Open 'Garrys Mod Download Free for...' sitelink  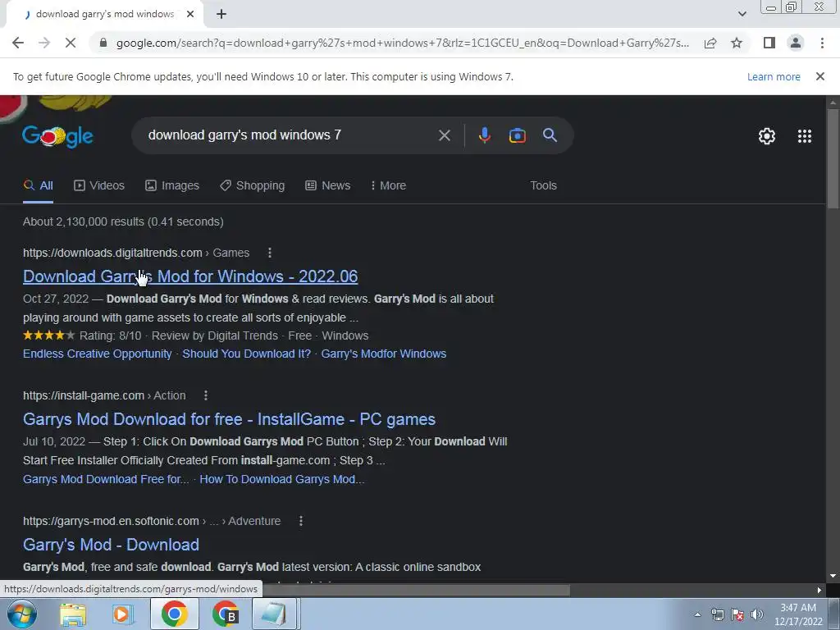point(106,479)
